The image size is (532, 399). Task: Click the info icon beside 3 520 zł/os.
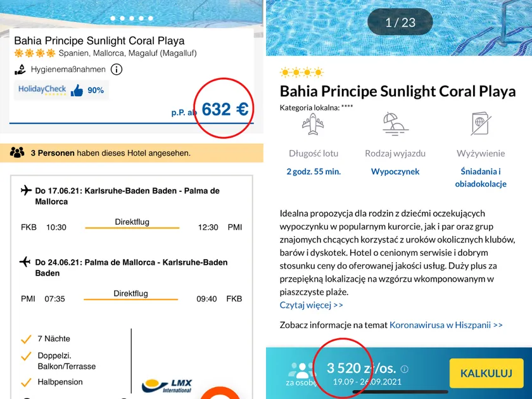point(405,369)
